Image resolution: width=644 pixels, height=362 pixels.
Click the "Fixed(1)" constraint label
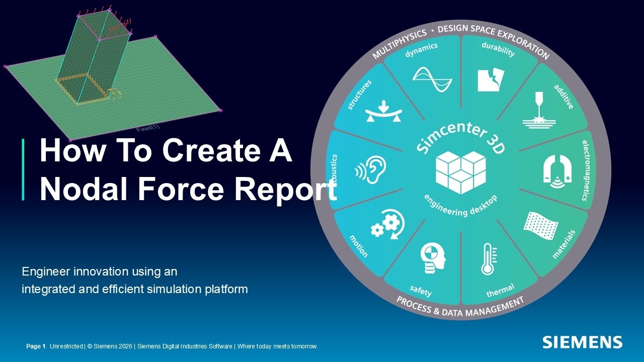click(148, 128)
